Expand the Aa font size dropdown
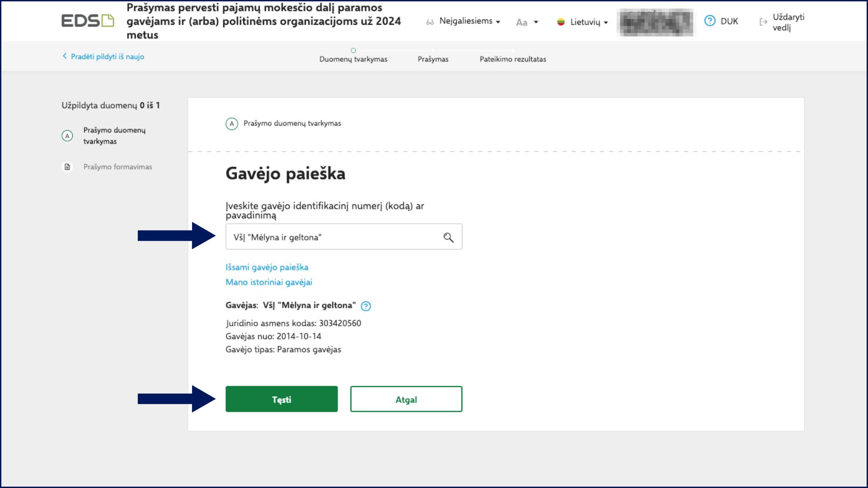This screenshot has width=868, height=488. tap(527, 22)
